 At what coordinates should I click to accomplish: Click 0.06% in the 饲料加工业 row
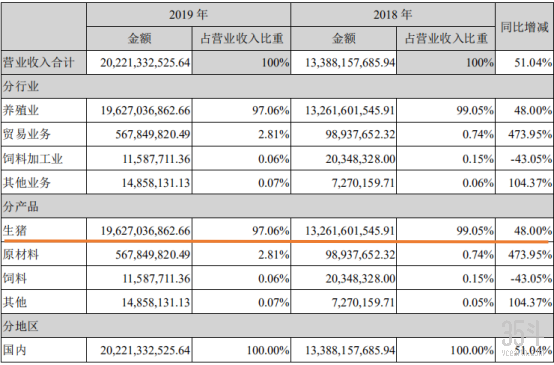[x=273, y=159]
